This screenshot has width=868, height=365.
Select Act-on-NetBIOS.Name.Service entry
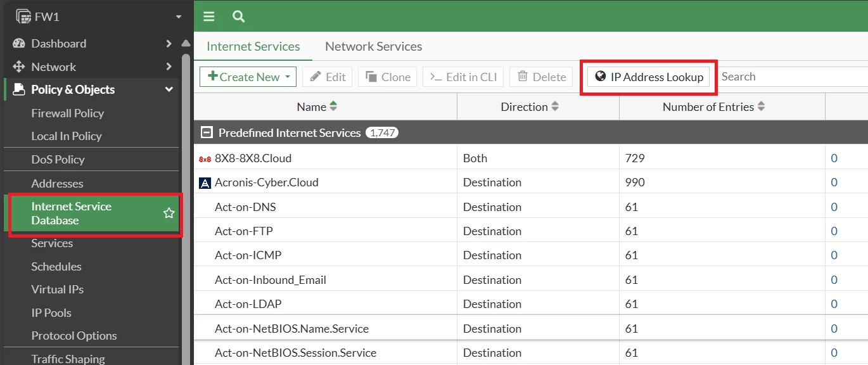tap(531, 328)
